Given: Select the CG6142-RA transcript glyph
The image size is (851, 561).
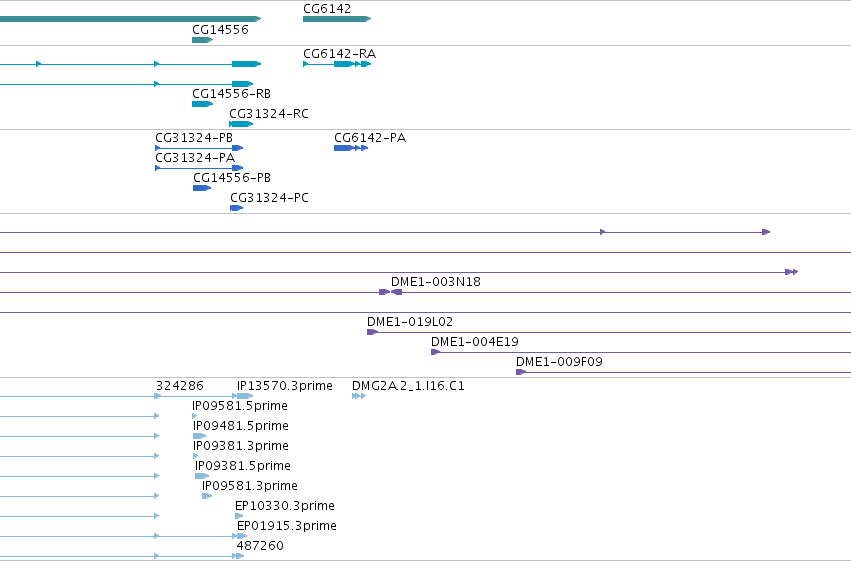Looking at the screenshot, I should tap(337, 64).
